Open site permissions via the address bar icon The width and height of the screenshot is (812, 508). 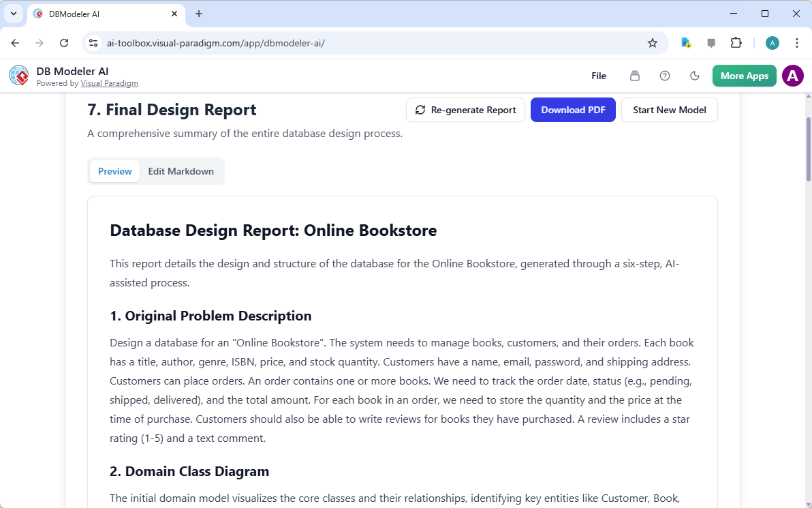pos(93,42)
